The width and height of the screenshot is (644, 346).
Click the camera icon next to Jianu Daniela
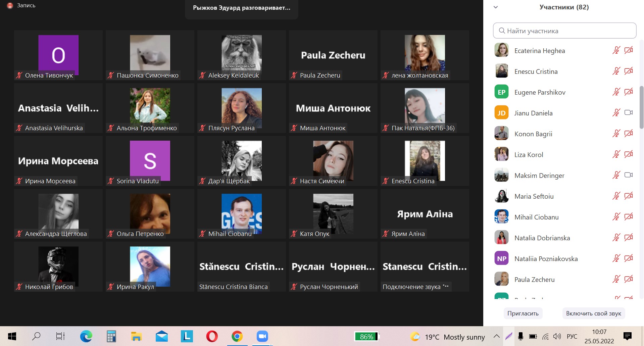pos(628,113)
